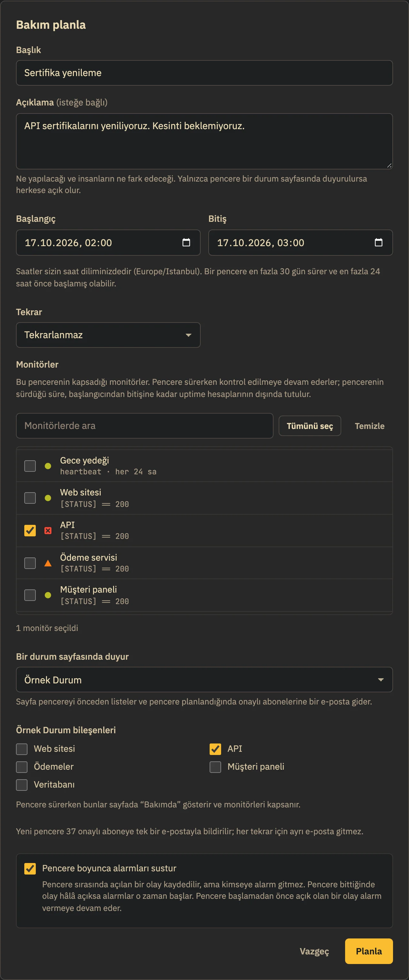Click the 'Örnek Durum bileşenleri' heading
Viewport: 409px width, 980px height.
[x=66, y=730]
